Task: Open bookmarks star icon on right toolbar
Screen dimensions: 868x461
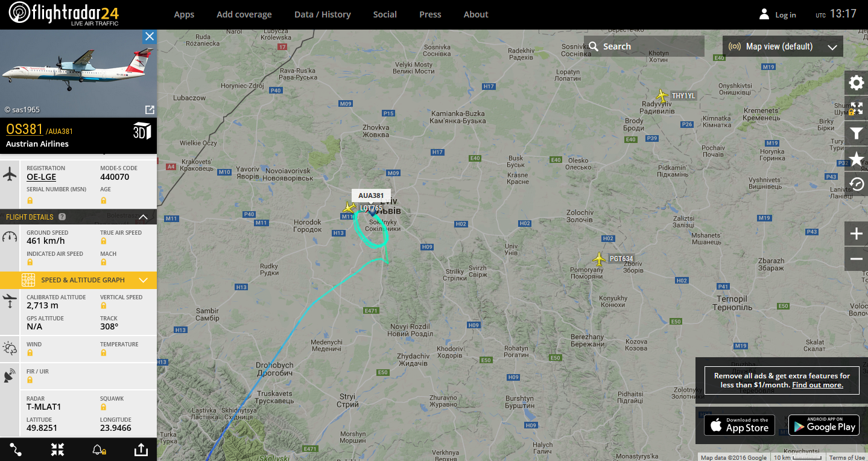Action: [x=856, y=159]
